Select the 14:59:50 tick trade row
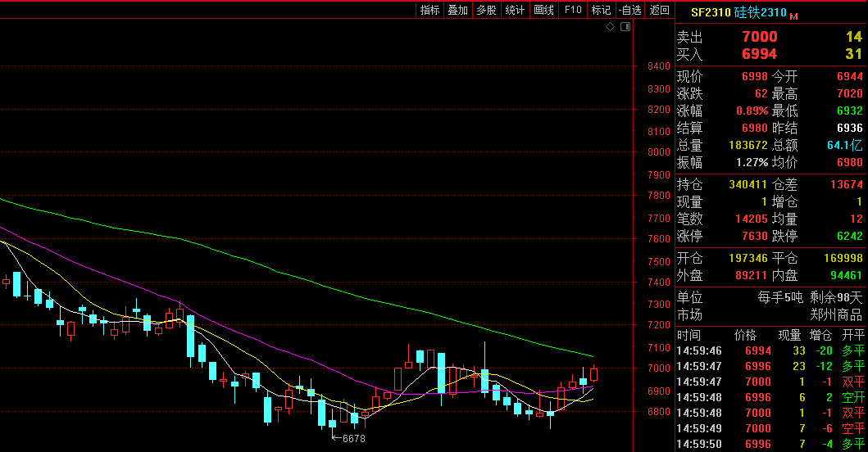This screenshot has width=868, height=452. point(769,444)
